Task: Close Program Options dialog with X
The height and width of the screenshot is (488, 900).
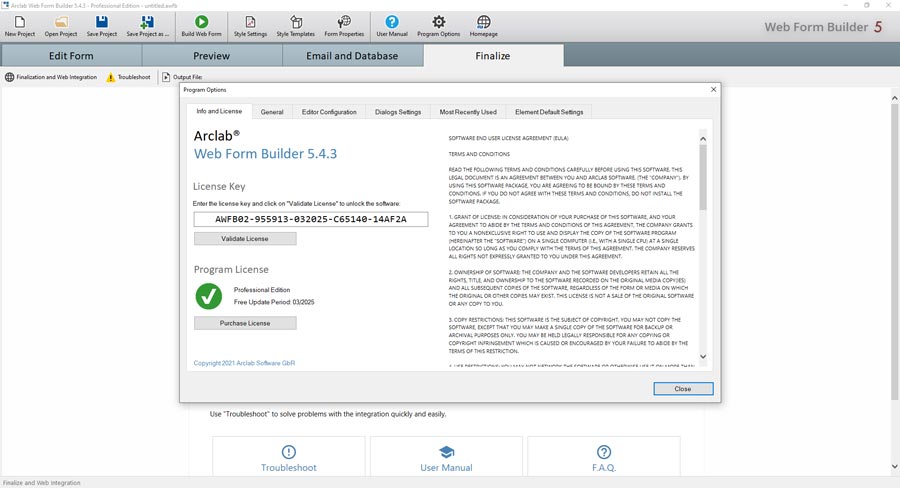Action: coord(713,90)
